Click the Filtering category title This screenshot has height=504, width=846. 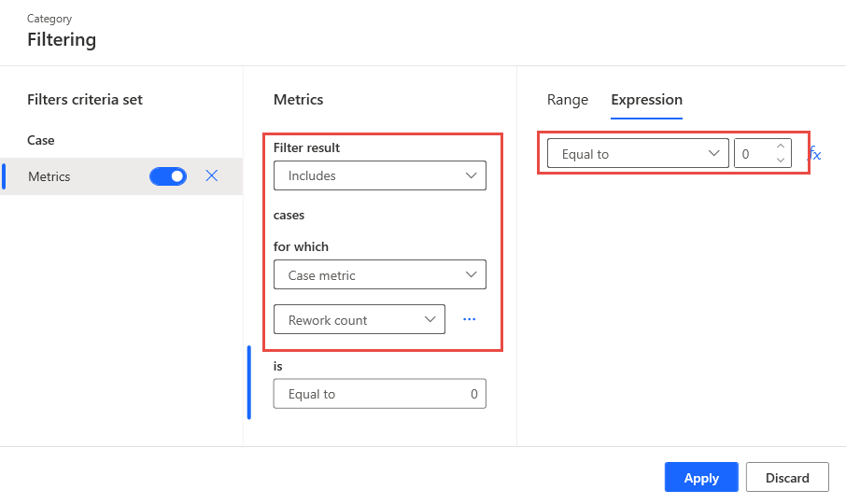point(62,39)
